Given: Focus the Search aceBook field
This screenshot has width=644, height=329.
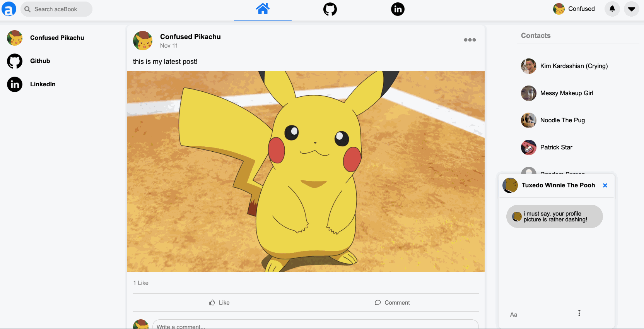Looking at the screenshot, I should point(56,9).
